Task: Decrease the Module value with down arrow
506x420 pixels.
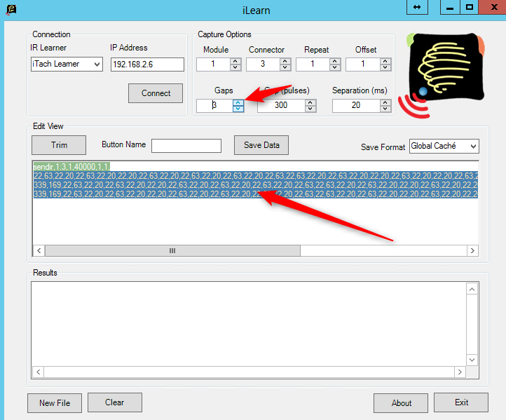Action: pyautogui.click(x=235, y=67)
